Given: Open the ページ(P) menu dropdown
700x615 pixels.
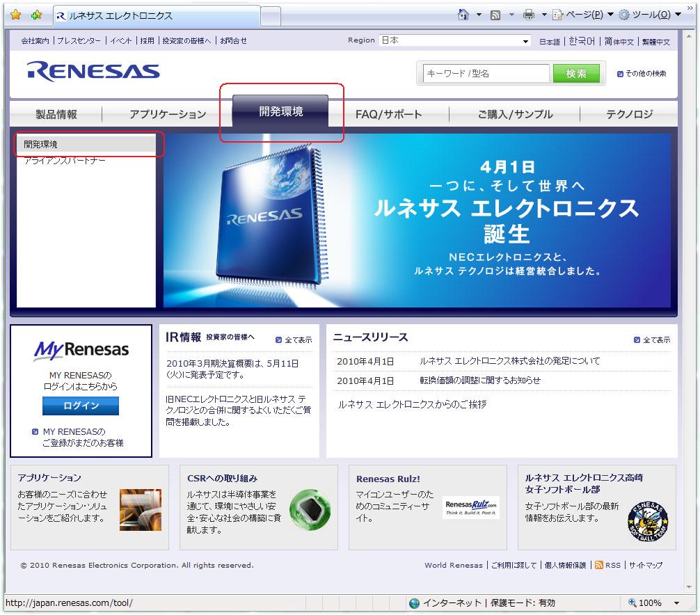Looking at the screenshot, I should 582,15.
